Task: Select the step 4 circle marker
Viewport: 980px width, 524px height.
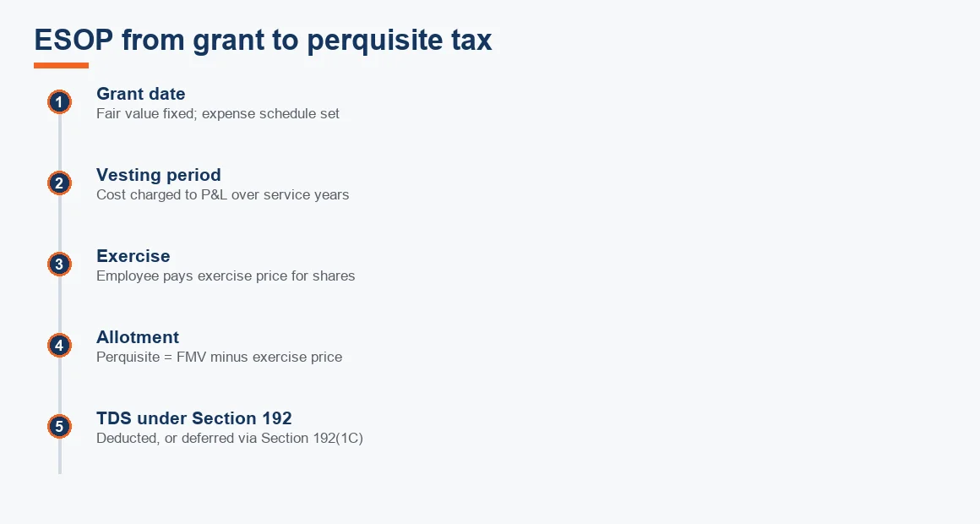Action: click(59, 345)
